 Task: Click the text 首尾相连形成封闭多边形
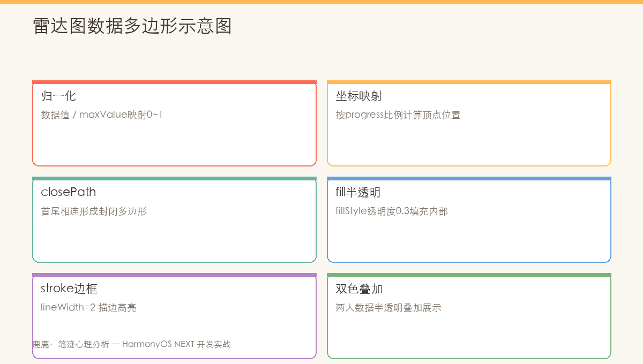coord(94,211)
